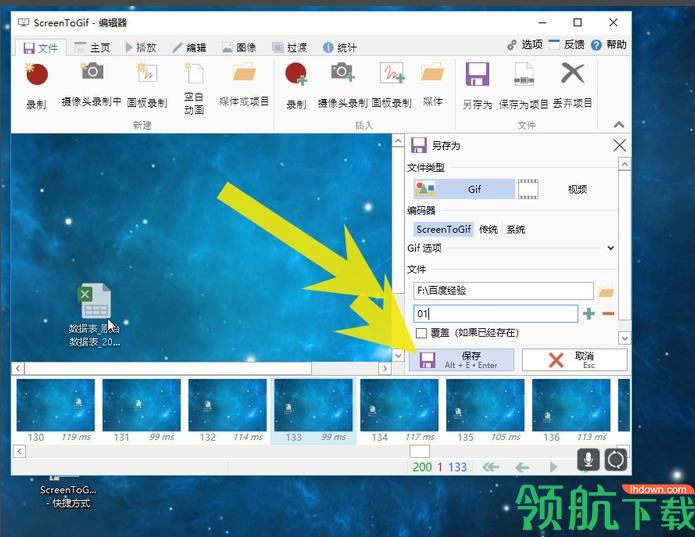Close the 另存为 side panel
The image size is (695, 537).
(x=619, y=145)
